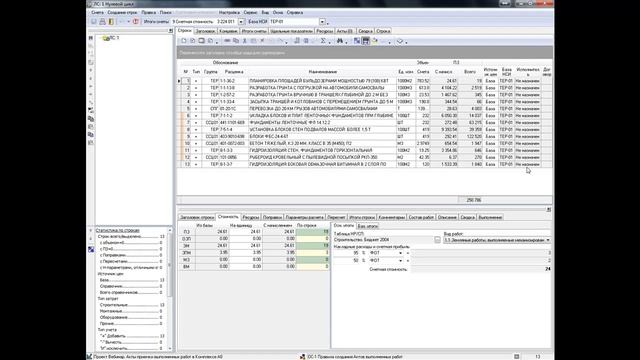This screenshot has height=360, width=640.
Task: Open the База НСИ ТЕР-01 dropdown arrow
Action: (x=322, y=22)
